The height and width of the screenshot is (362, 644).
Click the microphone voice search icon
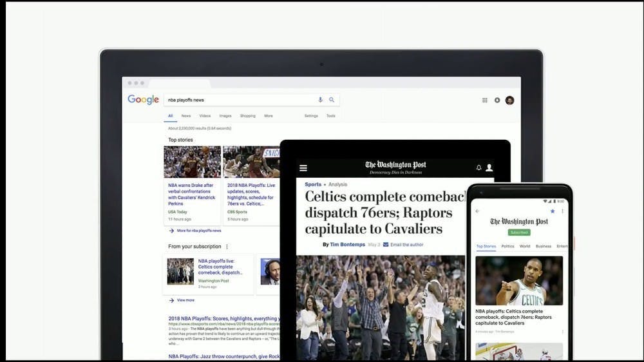(320, 99)
